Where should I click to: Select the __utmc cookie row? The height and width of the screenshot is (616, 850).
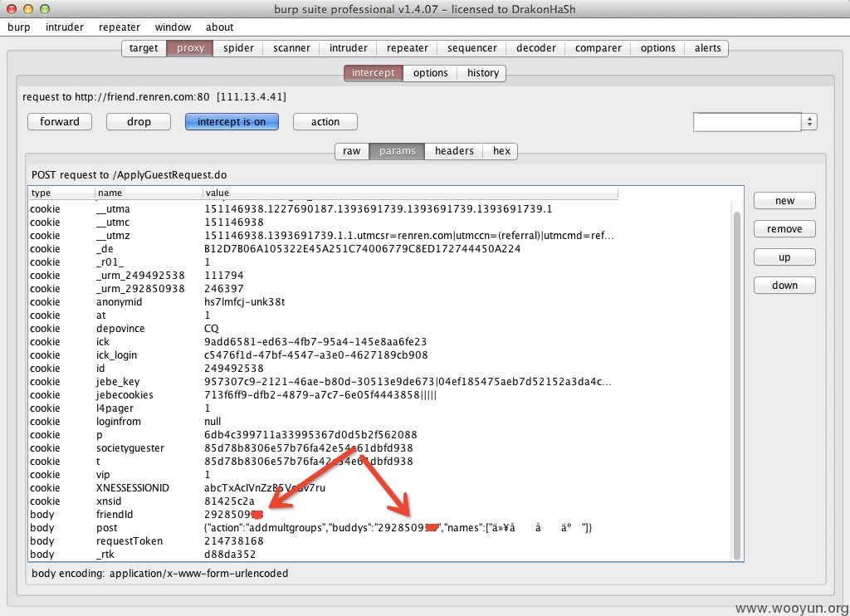324,222
